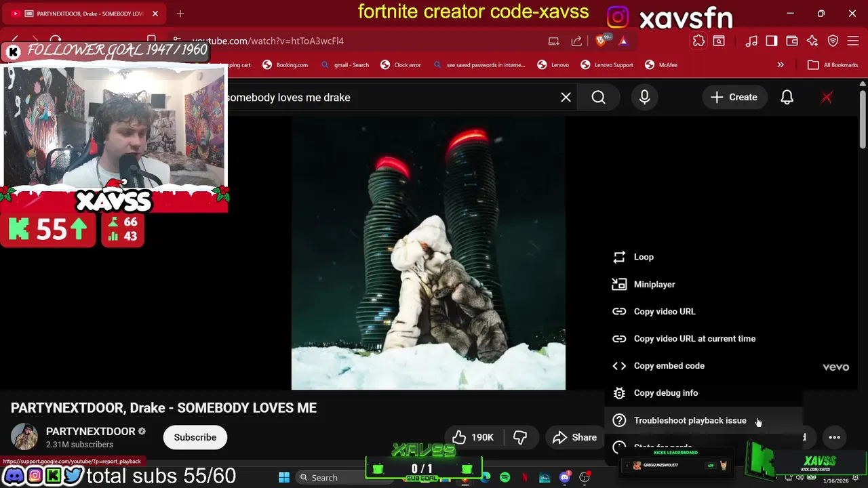Click the YouTube page vertical scrollbar

[x=863, y=121]
